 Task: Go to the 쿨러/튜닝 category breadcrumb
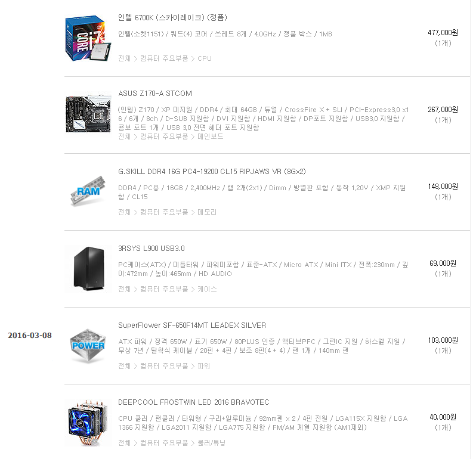coord(211,443)
